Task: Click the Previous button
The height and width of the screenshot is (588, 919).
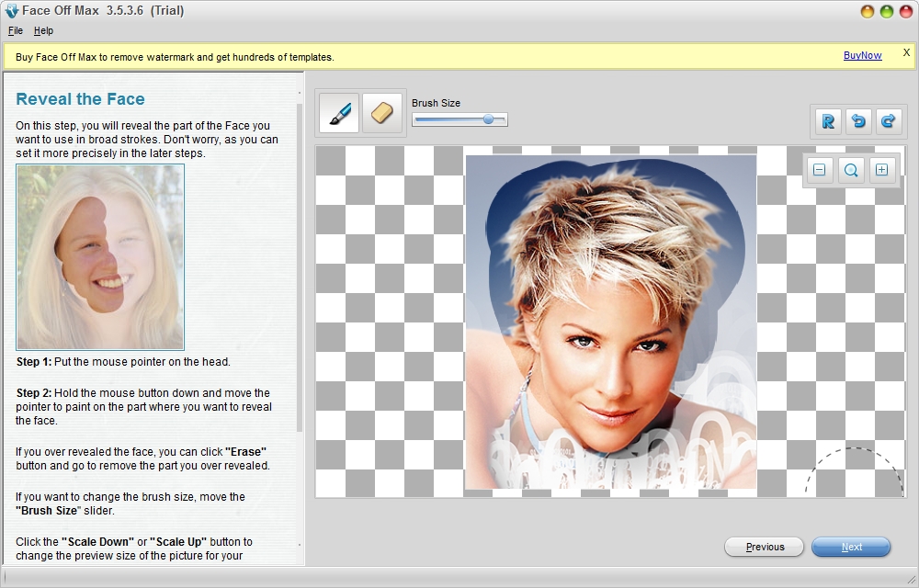Action: point(764,547)
